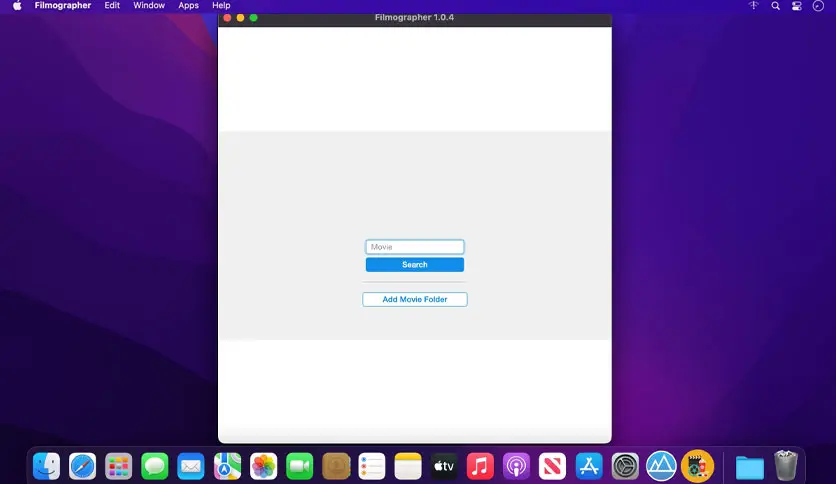
Task: Open Spotlight search in the menu bar
Action: (x=775, y=6)
